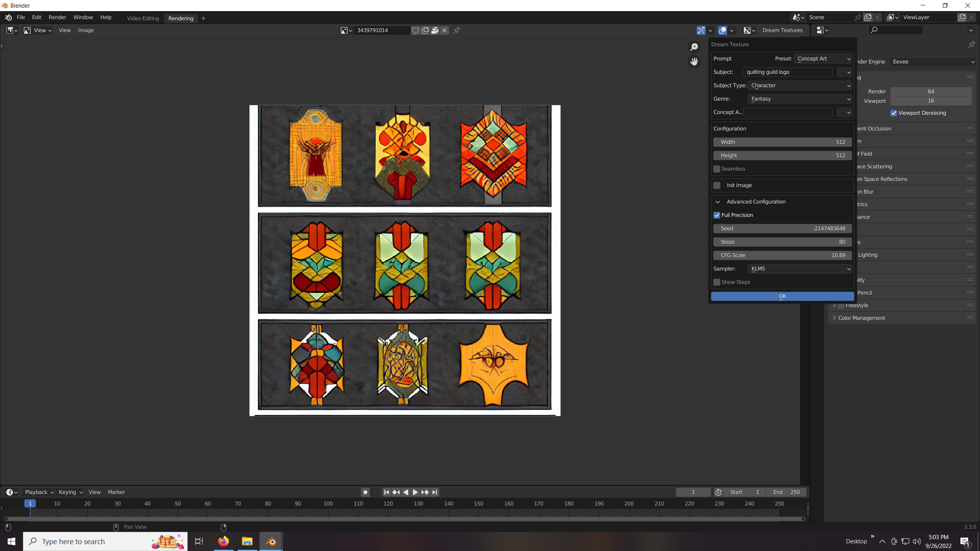Collapse the Advanced Configuration section
This screenshot has width=980, height=551.
pos(718,202)
